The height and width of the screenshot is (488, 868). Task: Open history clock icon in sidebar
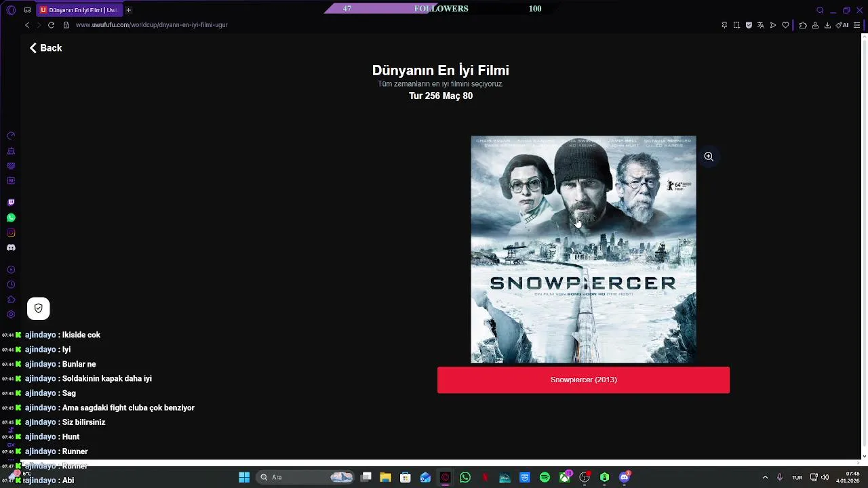(x=11, y=285)
